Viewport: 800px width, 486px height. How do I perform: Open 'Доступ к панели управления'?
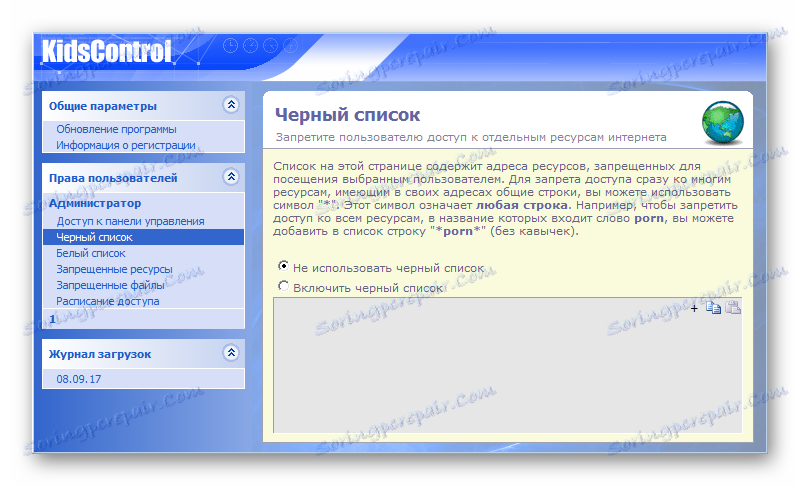click(130, 221)
